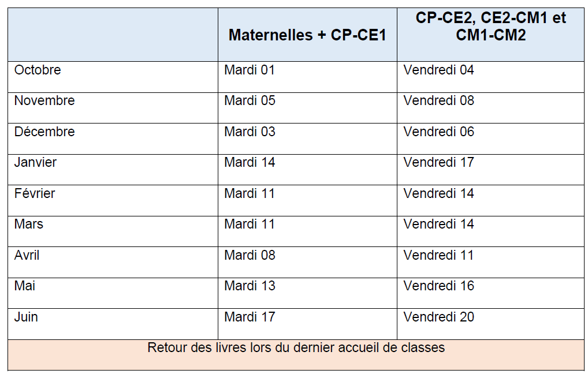Select the Vendredi 08 cell
This screenshot has height=374, width=588.
[x=438, y=101]
